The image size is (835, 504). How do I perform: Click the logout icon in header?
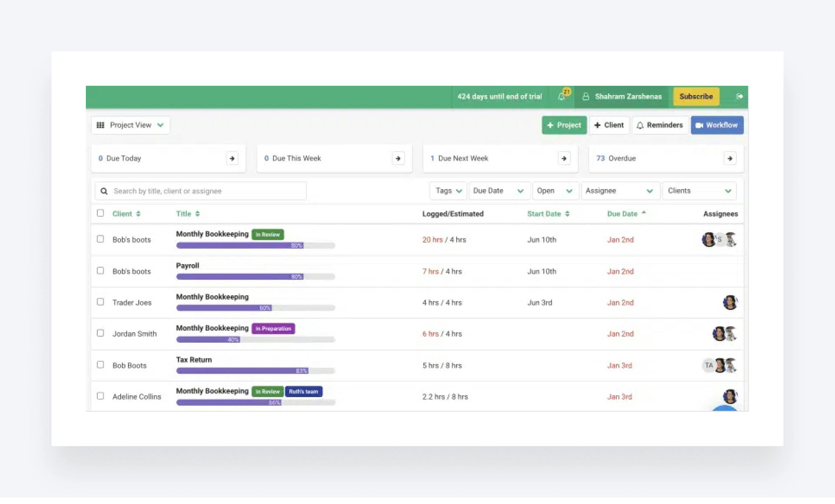pos(739,96)
